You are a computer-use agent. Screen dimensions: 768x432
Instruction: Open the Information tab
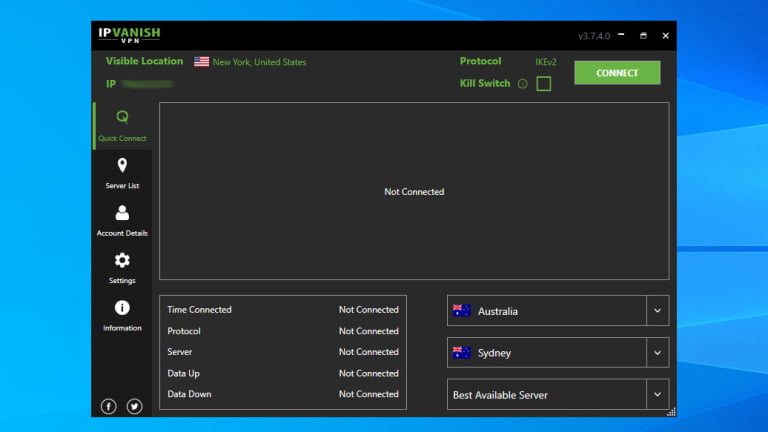(122, 315)
